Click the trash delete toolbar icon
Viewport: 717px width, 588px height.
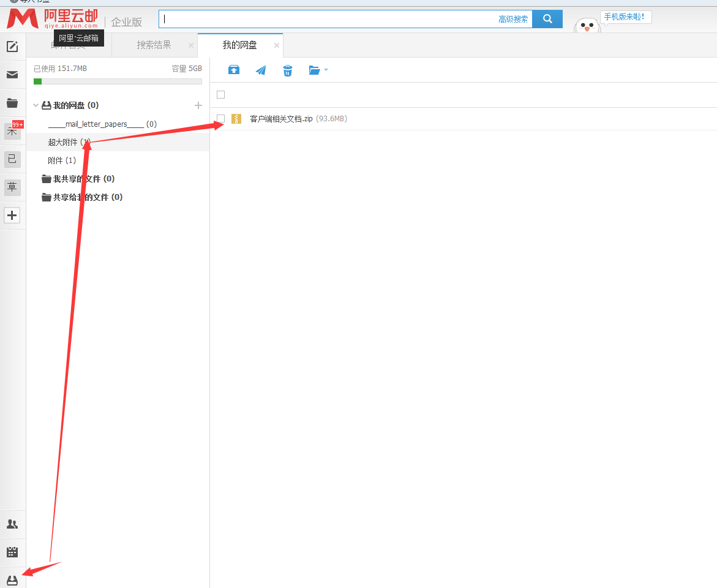pos(288,70)
